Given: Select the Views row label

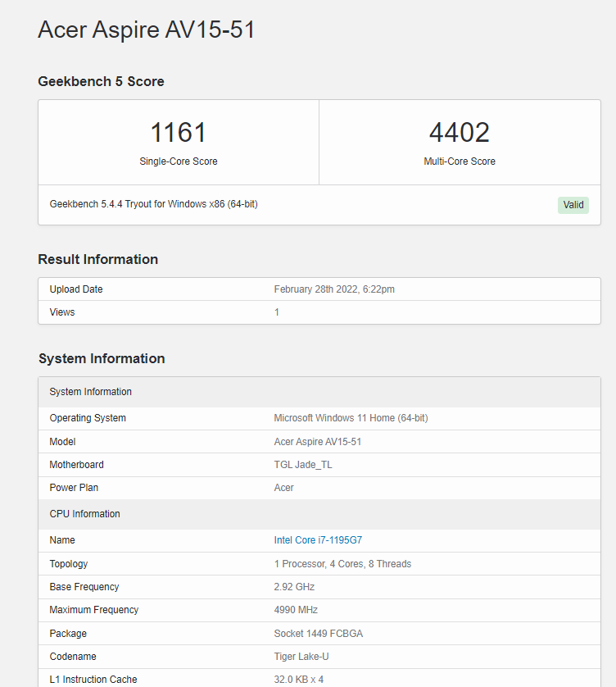Looking at the screenshot, I should point(62,312).
